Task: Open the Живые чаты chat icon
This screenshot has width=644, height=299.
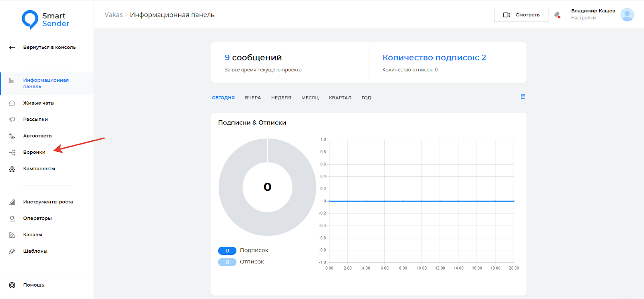Action: click(12, 103)
